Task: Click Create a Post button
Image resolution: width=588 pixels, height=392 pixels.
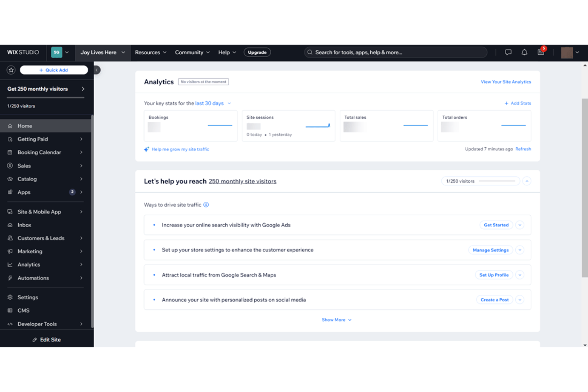Action: click(x=495, y=300)
